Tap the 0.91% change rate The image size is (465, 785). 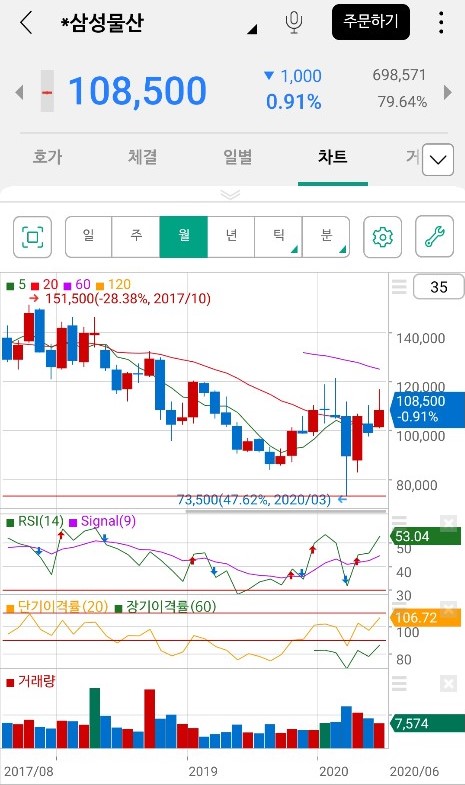click(293, 102)
